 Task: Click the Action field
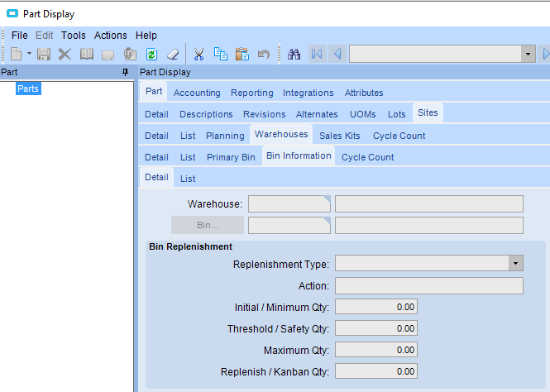[x=429, y=285]
